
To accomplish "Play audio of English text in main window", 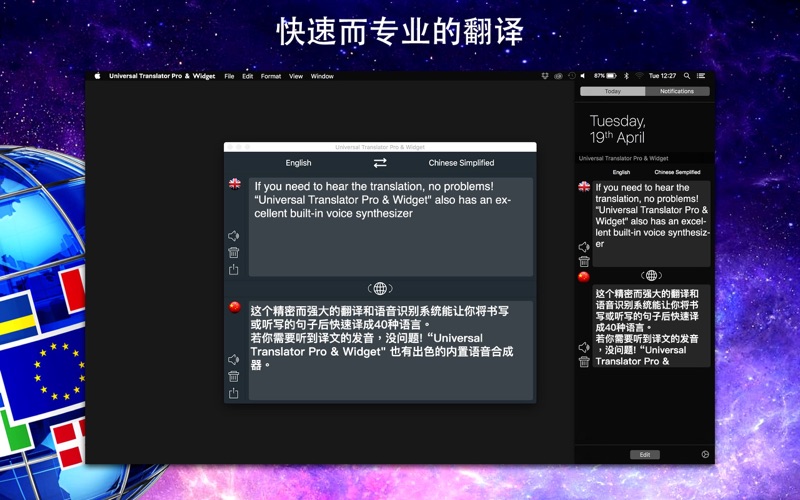I will click(x=233, y=236).
